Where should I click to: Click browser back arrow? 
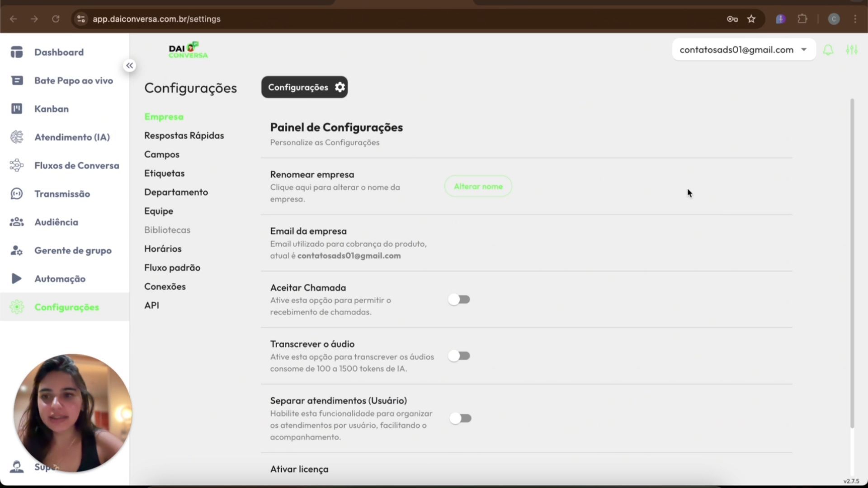coord(14,19)
